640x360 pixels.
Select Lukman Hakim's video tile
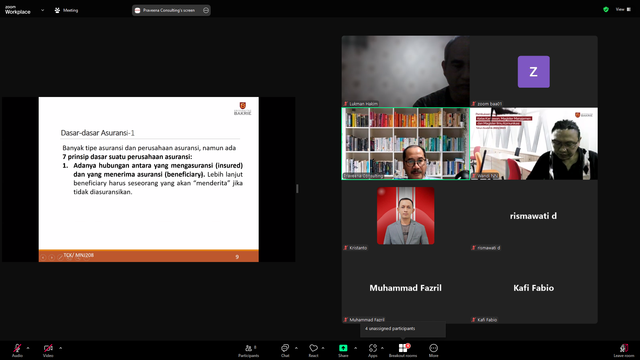(405, 71)
